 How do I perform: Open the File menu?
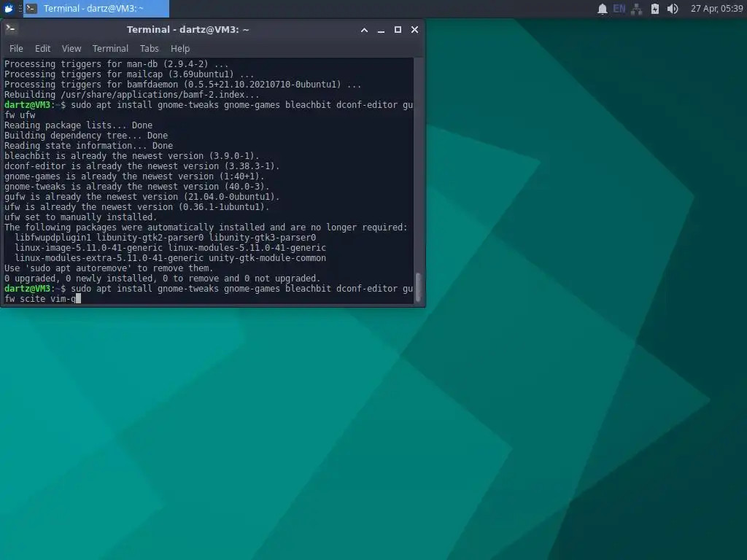[x=16, y=49]
